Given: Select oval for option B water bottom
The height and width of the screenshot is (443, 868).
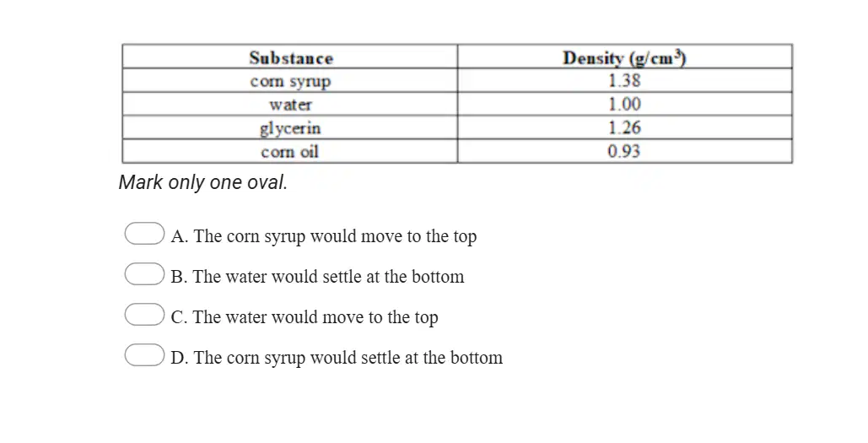Looking at the screenshot, I should pyautogui.click(x=144, y=273).
